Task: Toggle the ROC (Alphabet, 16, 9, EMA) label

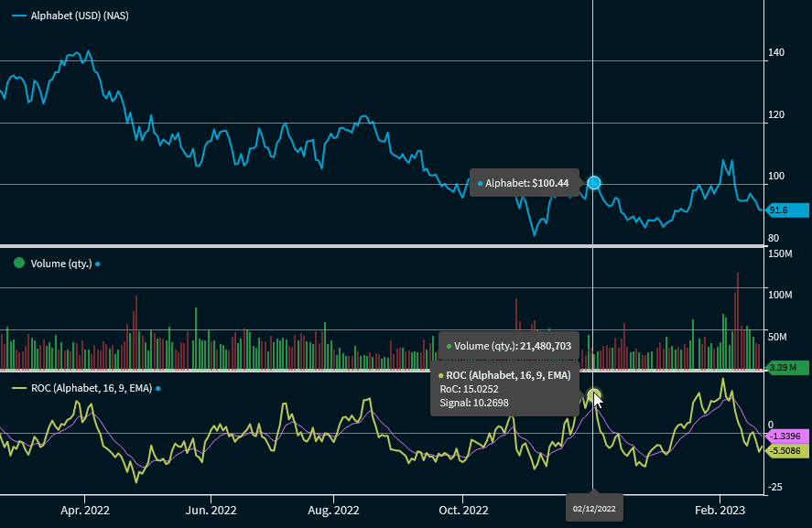Action: click(92, 388)
